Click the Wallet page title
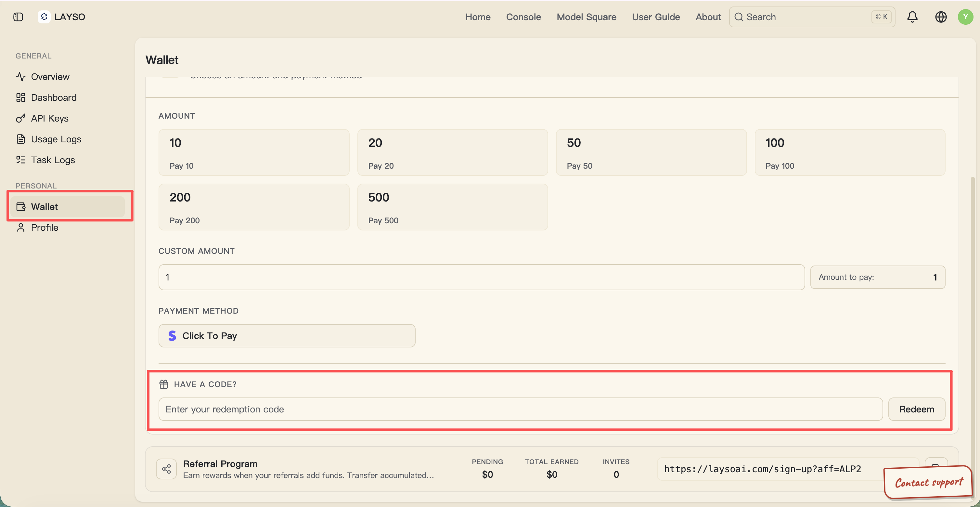Viewport: 980px width, 507px height. [162, 60]
